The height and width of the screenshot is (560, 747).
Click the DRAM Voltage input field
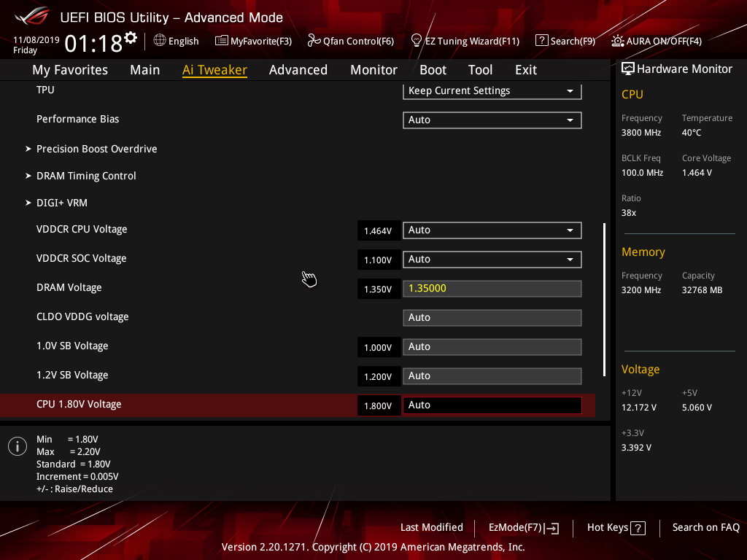tap(492, 289)
